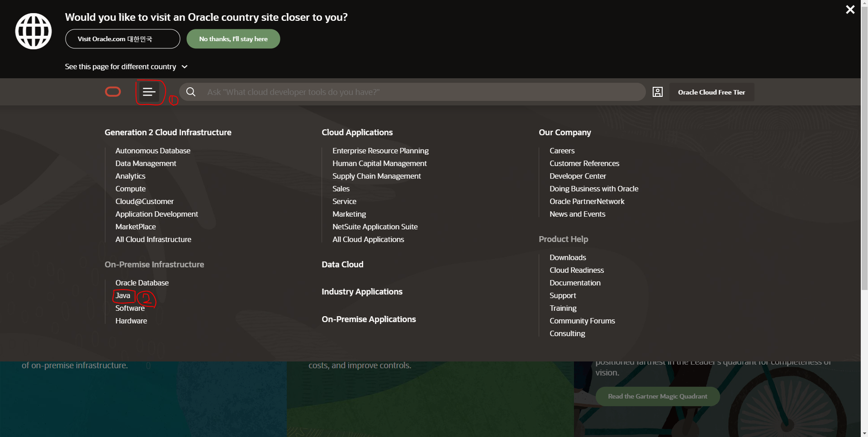Image resolution: width=868 pixels, height=437 pixels.
Task: Open Cloud Readiness link
Action: [x=577, y=270]
